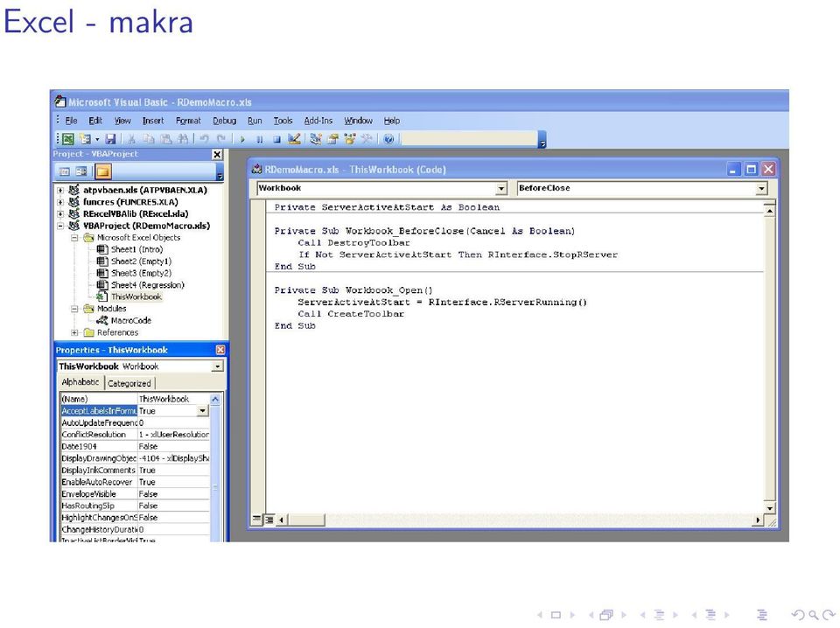The height and width of the screenshot is (628, 840).
Task: Open the BeforeClose procedure dropdown
Action: (x=761, y=188)
